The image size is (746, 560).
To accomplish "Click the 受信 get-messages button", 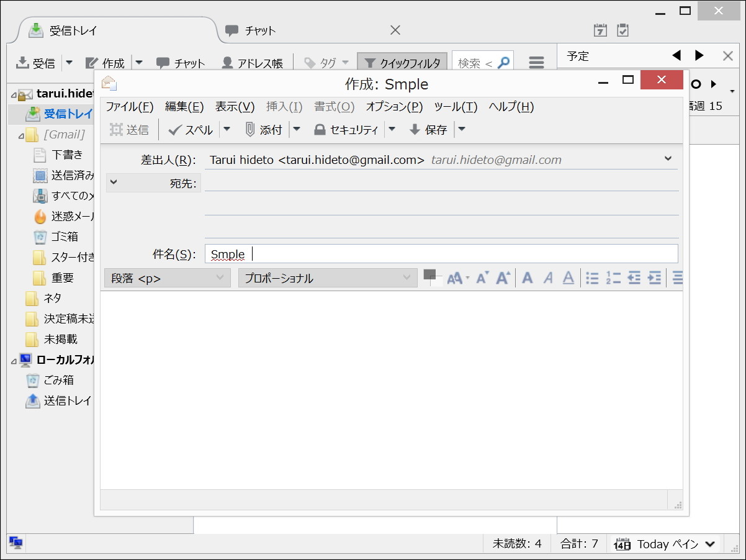I will [35, 63].
